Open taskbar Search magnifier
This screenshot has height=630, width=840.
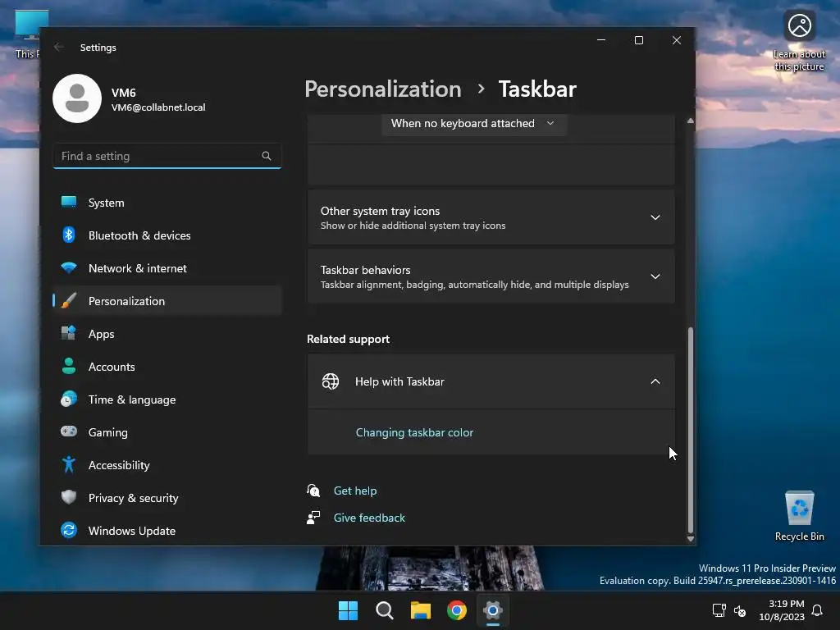click(385, 610)
